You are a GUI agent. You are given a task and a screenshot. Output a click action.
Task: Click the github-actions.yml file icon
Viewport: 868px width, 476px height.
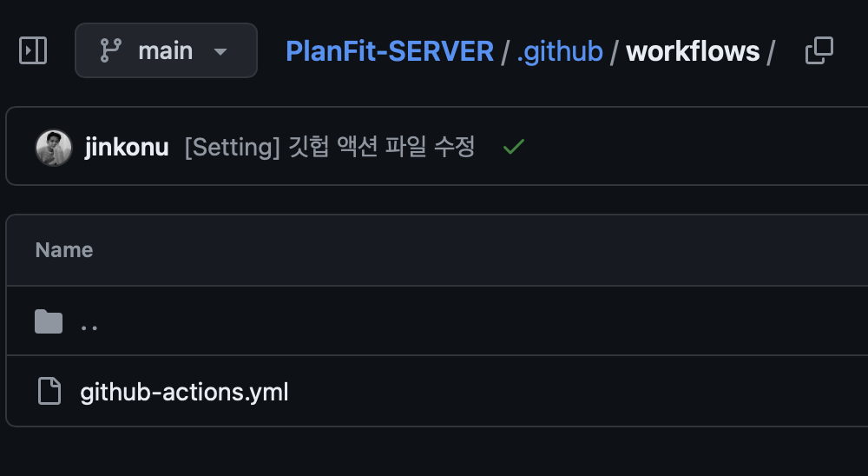pos(49,391)
